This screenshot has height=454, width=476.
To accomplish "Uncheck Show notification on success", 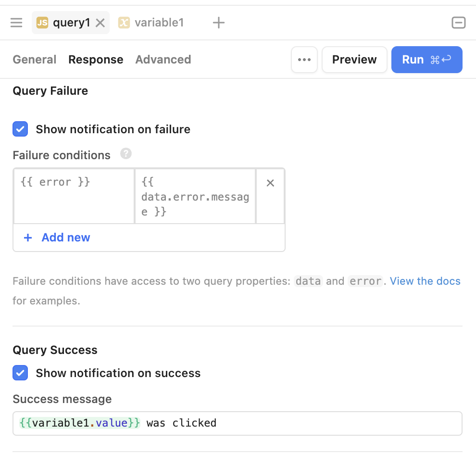I will tap(20, 373).
